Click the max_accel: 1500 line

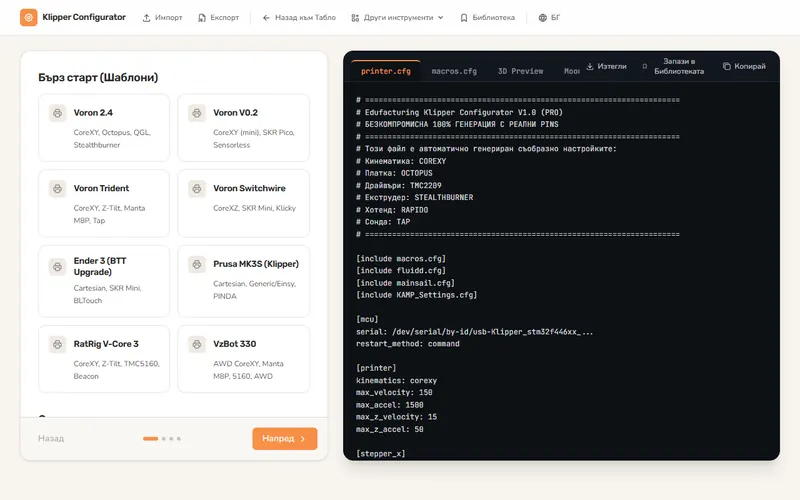pyautogui.click(x=390, y=405)
